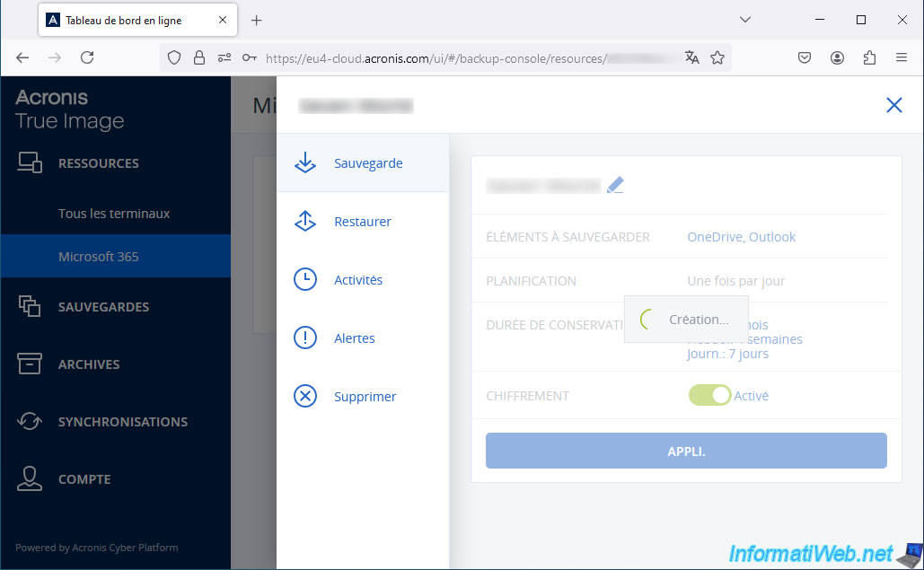Click the Archives box icon
The height and width of the screenshot is (570, 924).
(x=30, y=364)
